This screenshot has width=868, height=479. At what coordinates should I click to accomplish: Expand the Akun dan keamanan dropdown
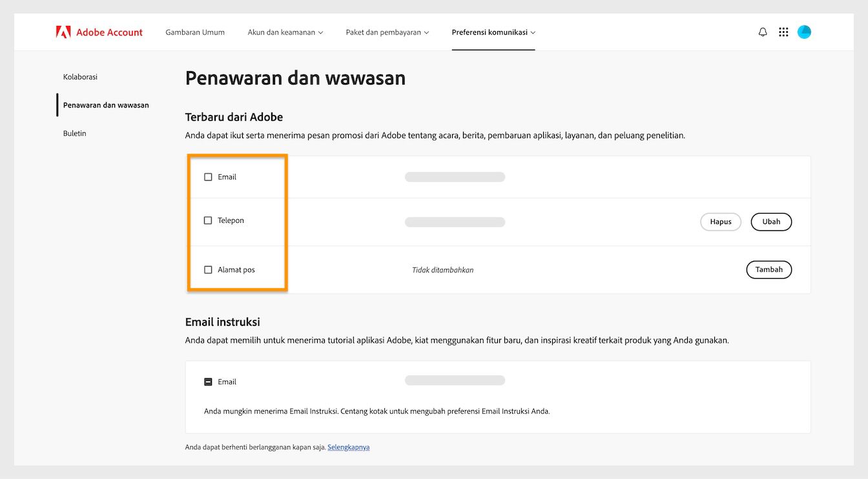point(285,31)
